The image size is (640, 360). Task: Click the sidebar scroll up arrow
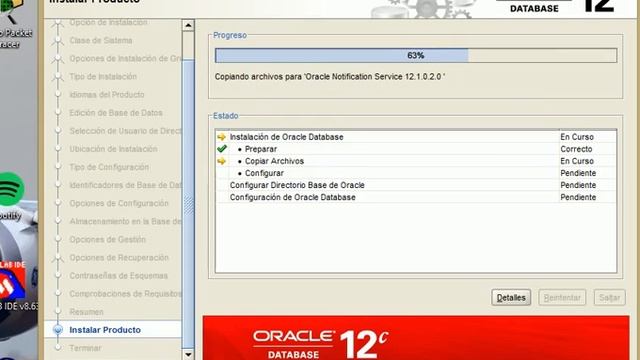pos(188,25)
